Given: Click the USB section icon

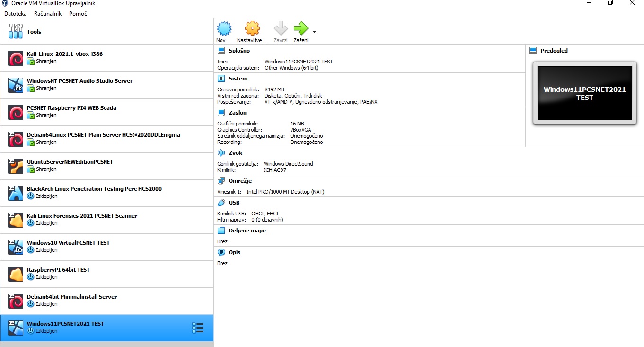Looking at the screenshot, I should 221,203.
